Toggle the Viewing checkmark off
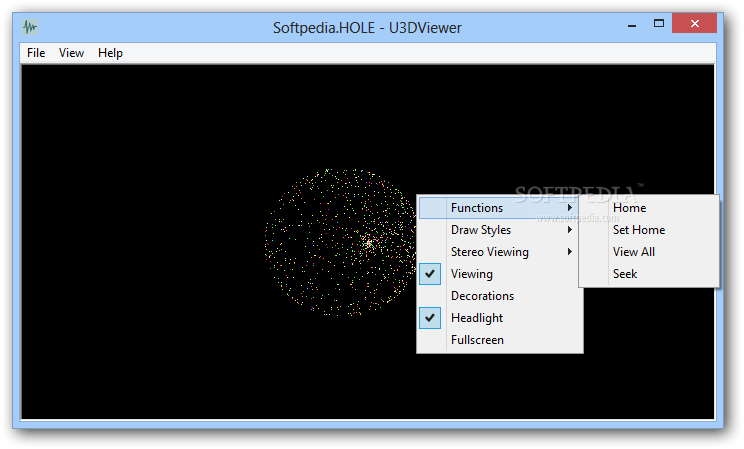The image size is (744, 449). pyautogui.click(x=430, y=274)
